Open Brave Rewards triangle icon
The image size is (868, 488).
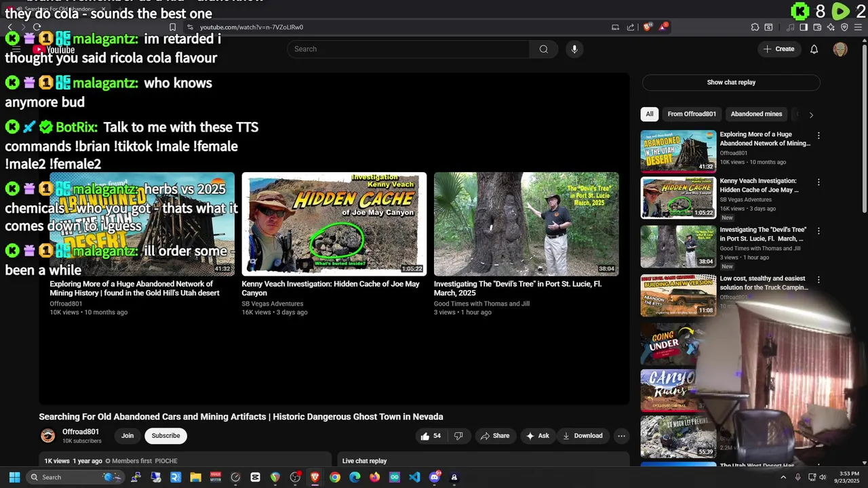663,27
